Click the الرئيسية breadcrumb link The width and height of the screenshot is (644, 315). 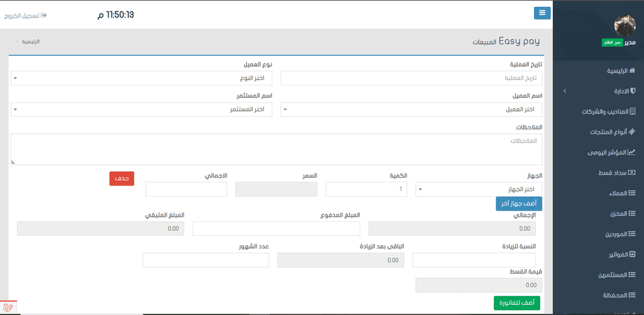(31, 41)
